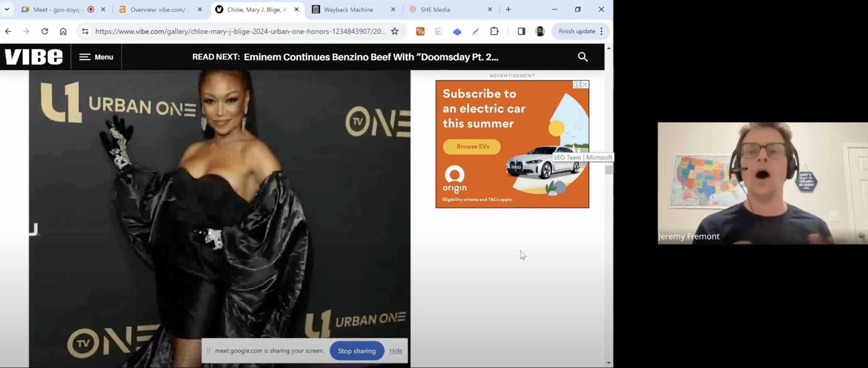Open Chrome's three-dot options menu
This screenshot has width=868, height=368.
point(602,31)
